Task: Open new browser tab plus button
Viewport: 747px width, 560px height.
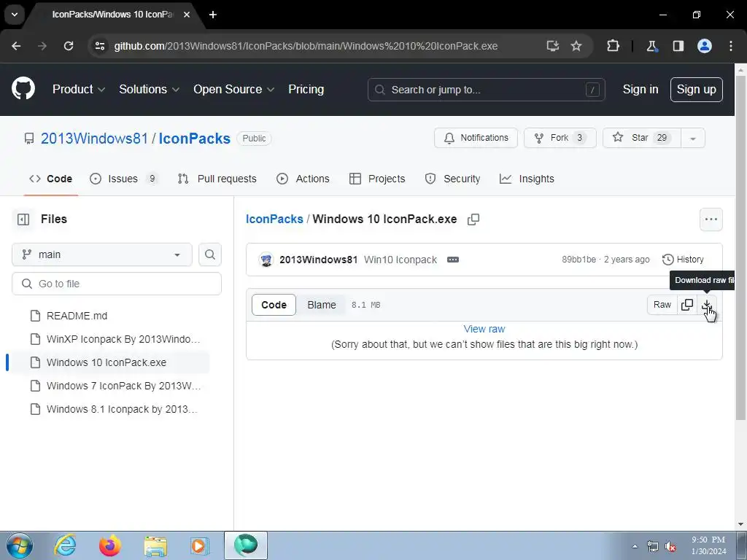Action: (213, 15)
